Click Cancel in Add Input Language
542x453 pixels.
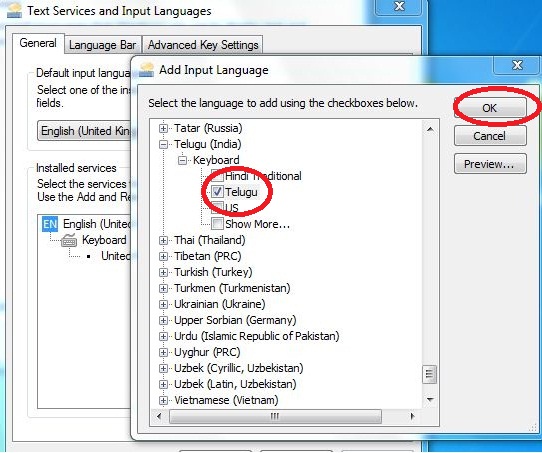490,136
